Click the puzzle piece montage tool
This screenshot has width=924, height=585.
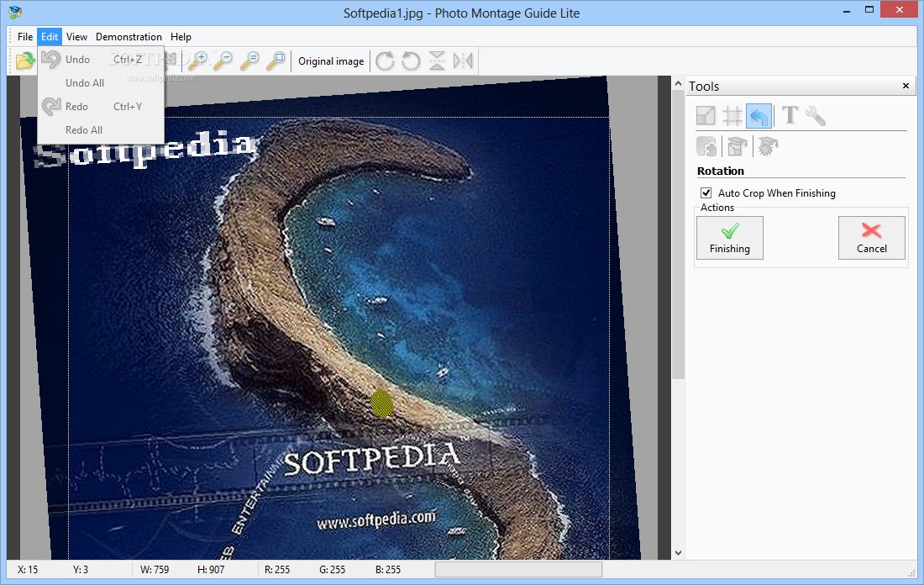pyautogui.click(x=706, y=146)
